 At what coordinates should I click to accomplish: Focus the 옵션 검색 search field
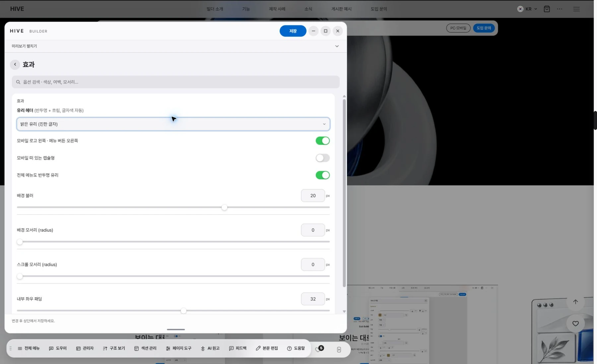click(175, 82)
